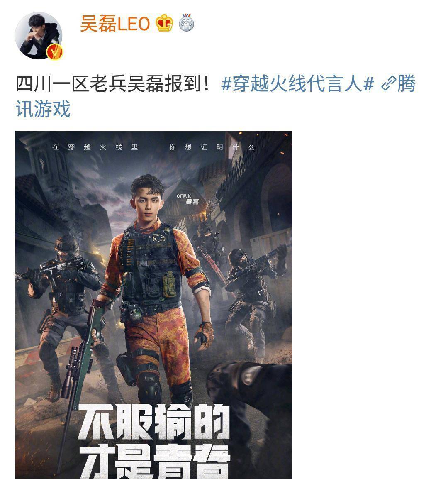This screenshot has height=479, width=448.
Task: Click the gold crown membership icon
Action: [164, 23]
